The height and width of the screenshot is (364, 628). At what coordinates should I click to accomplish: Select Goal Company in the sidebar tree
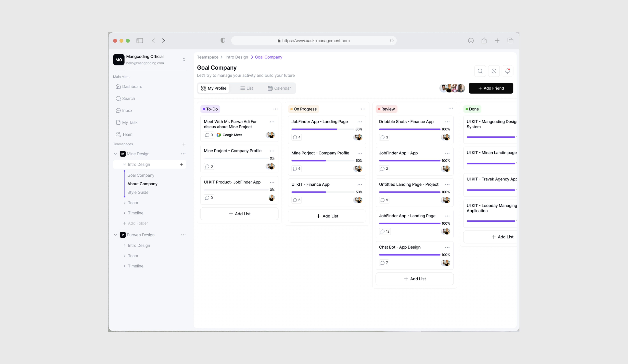pos(141,175)
